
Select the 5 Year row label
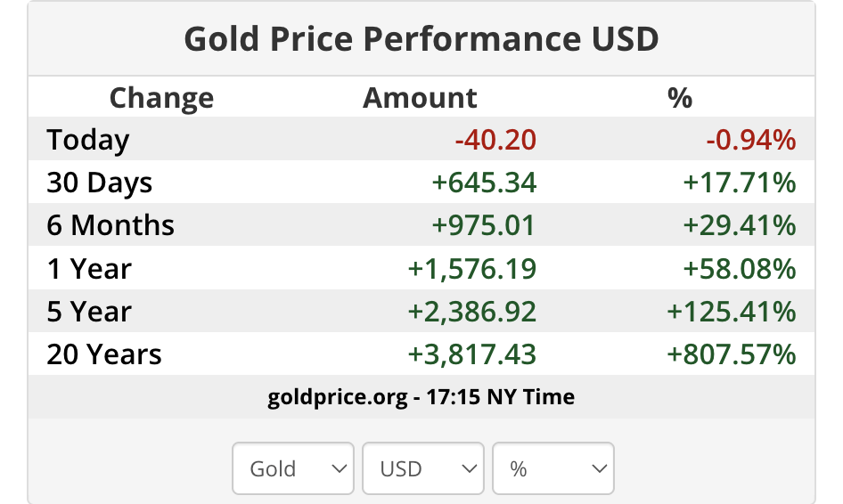(x=89, y=312)
